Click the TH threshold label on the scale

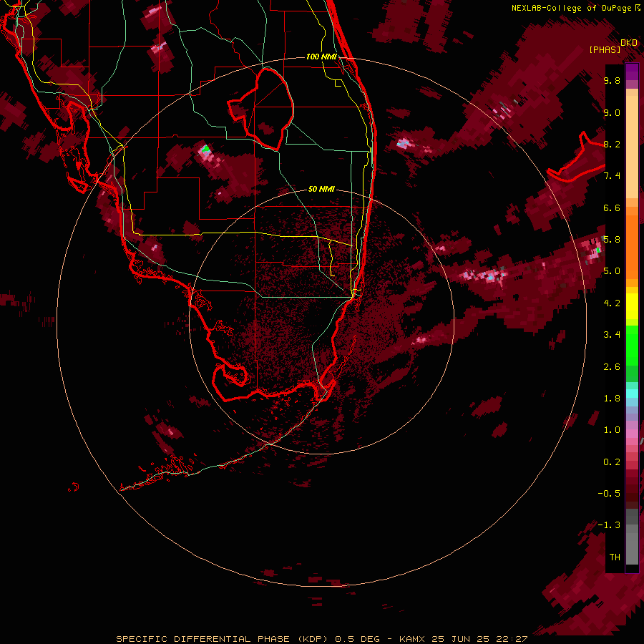615,557
